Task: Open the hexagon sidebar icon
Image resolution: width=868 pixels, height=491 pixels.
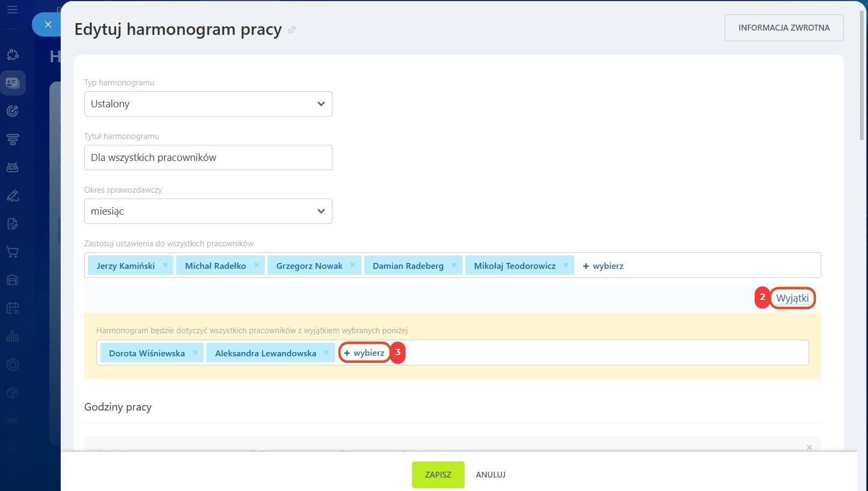Action: [x=12, y=365]
